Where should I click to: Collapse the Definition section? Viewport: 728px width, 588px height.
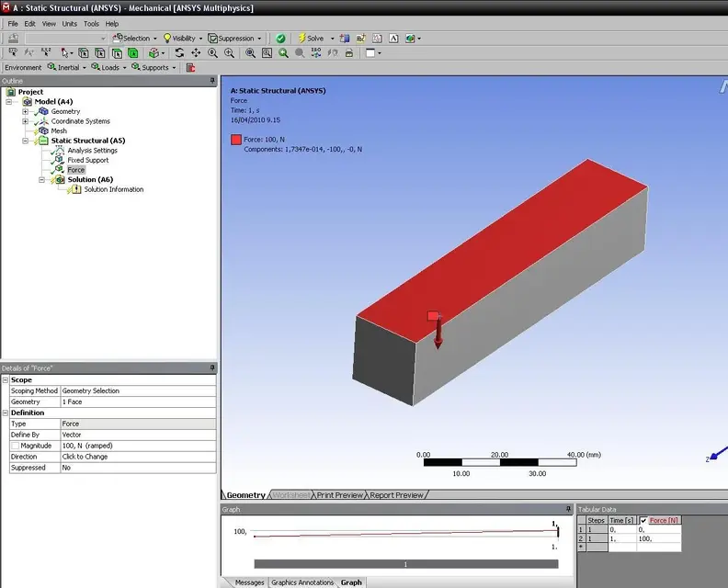coord(6,413)
